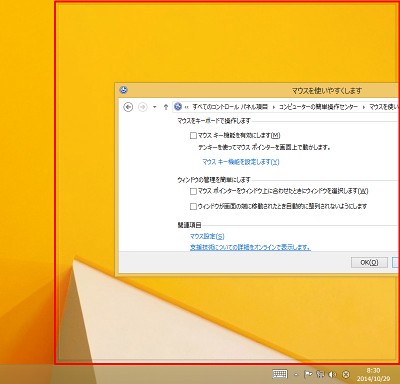
Task: Click the OK button
Action: point(369,262)
